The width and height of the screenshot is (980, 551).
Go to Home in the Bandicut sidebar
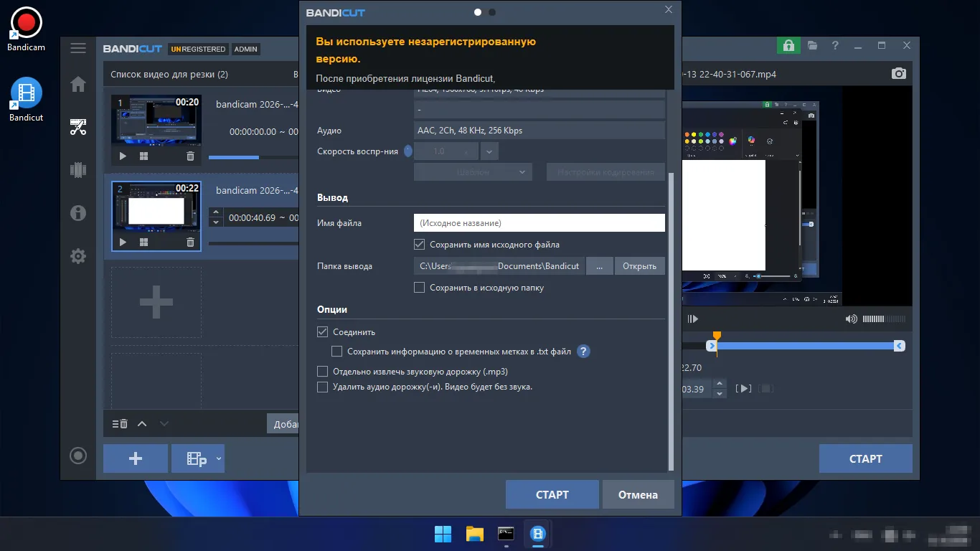(x=78, y=85)
